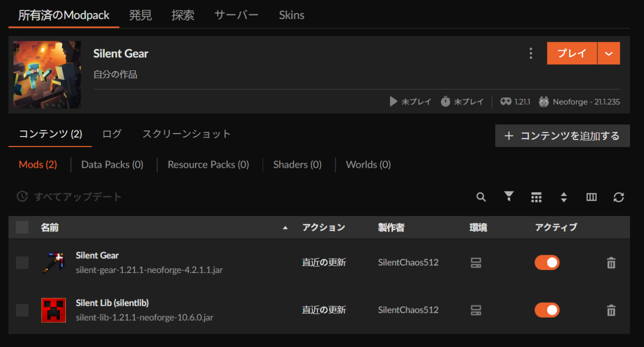The width and height of the screenshot is (644, 347).
Task: Tick the checkbox for Silent Lib
Action: point(22,310)
